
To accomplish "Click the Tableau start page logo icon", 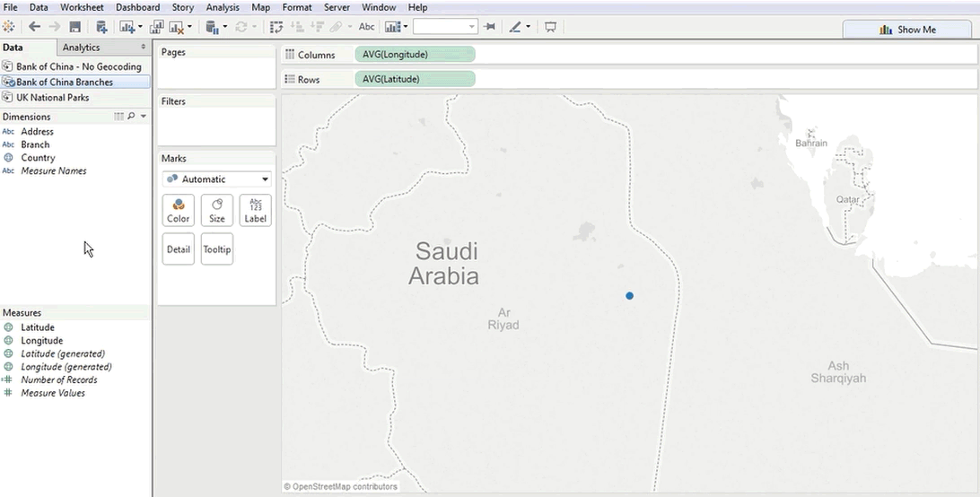I will 9,27.
